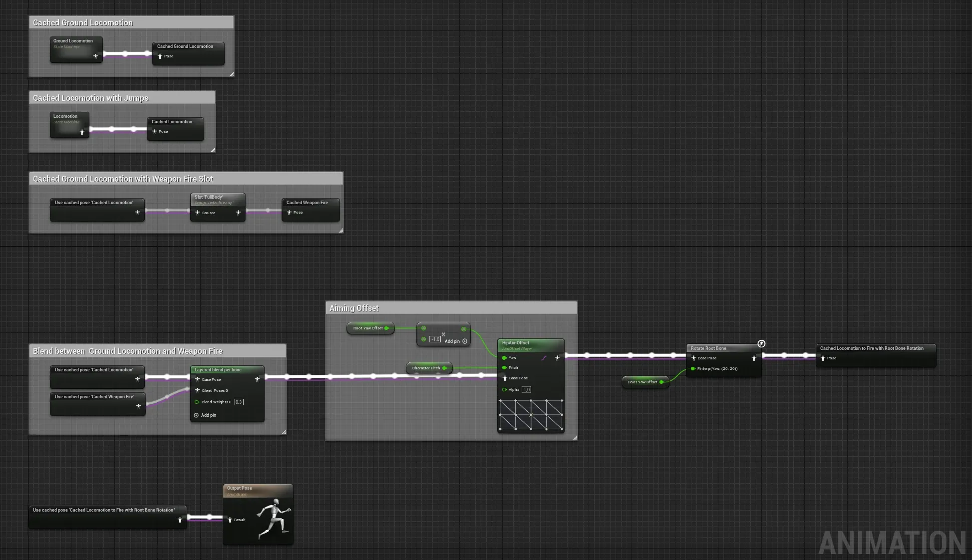Viewport: 972px width, 560px height.
Task: Click Base Pose pin on HipAimOffset node
Action: [504, 378]
